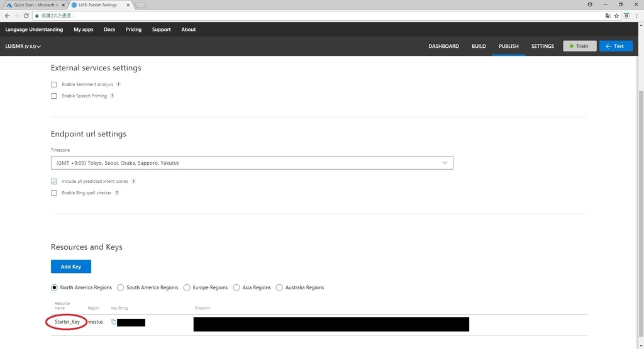Click the Test button

[616, 46]
